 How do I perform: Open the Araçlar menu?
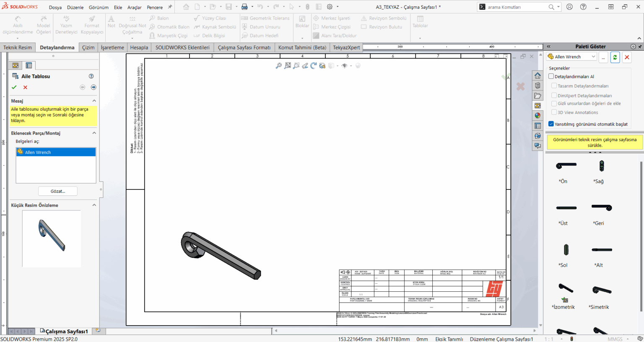click(134, 7)
